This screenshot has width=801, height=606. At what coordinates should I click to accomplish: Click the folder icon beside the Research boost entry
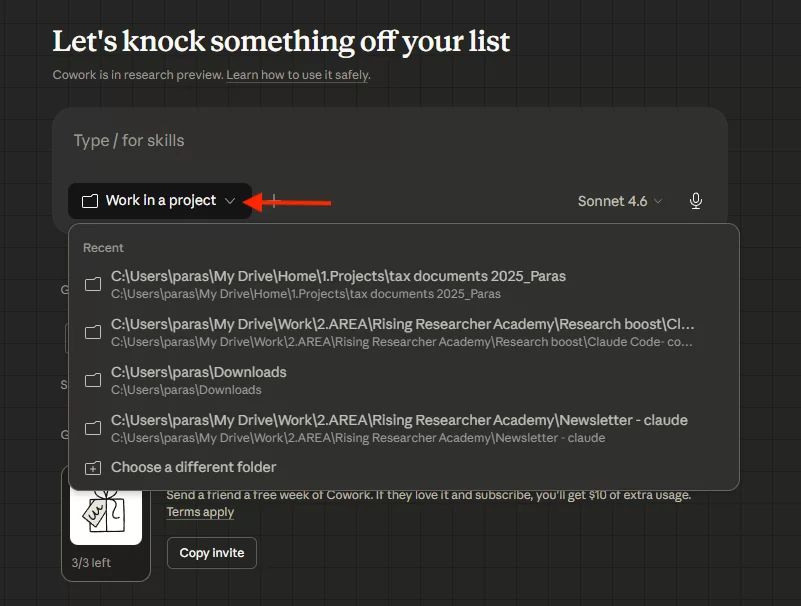(93, 332)
